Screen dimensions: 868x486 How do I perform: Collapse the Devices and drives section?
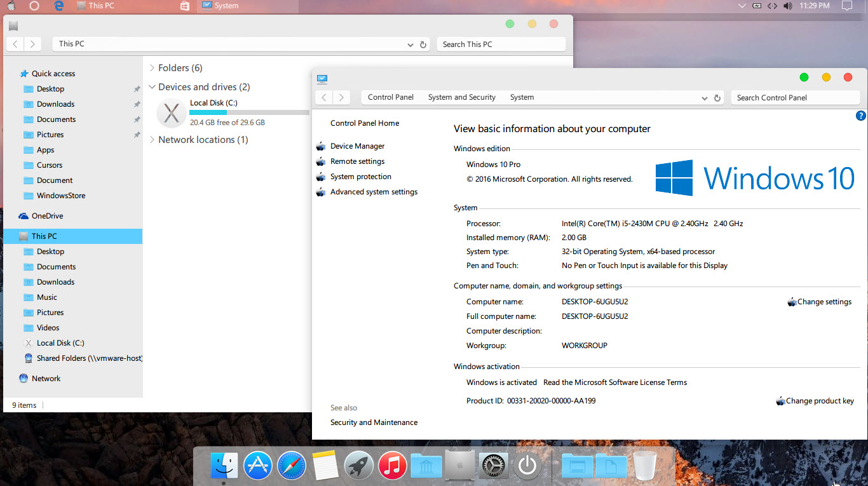pyautogui.click(x=152, y=86)
